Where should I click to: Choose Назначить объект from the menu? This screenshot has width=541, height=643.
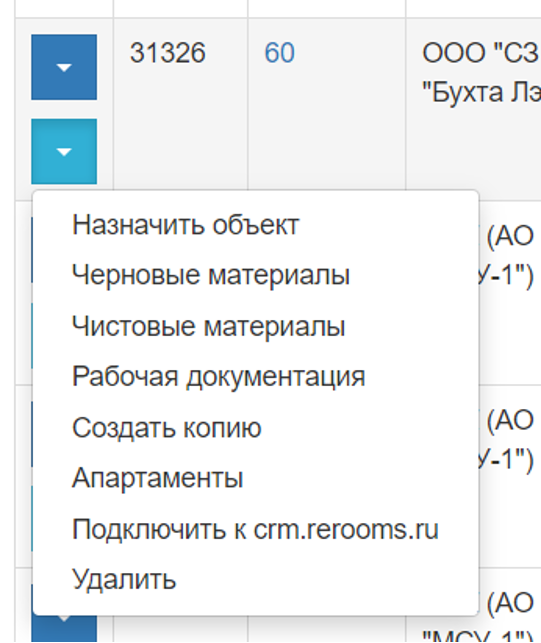pos(186,225)
